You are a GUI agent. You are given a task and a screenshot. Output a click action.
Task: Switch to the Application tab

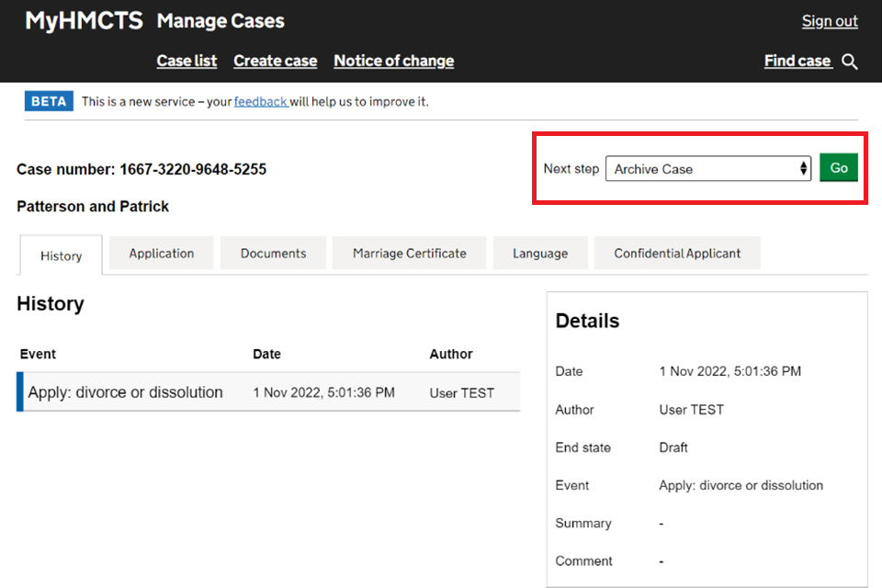pos(162,254)
